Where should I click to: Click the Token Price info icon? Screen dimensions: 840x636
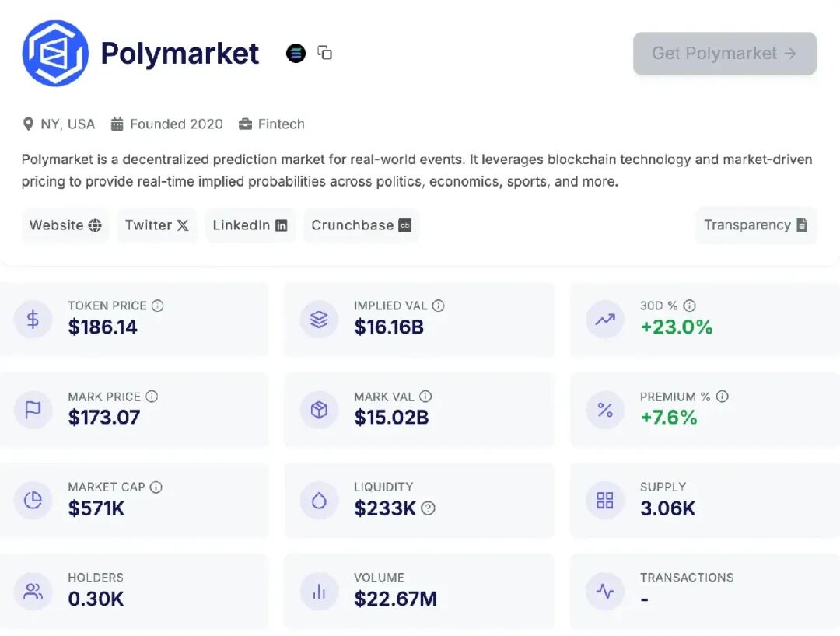pos(158,306)
